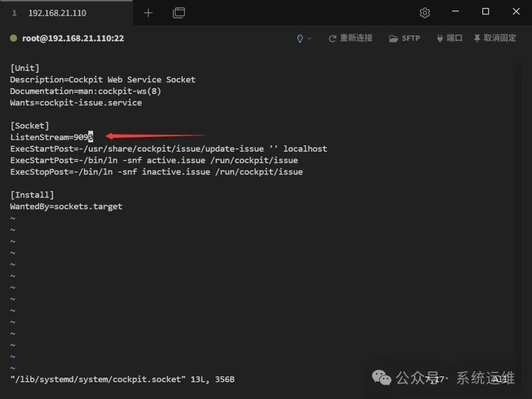This screenshot has width=532, height=399.
Task: Click the circular reconnect arrow icon
Action: pyautogui.click(x=333, y=38)
